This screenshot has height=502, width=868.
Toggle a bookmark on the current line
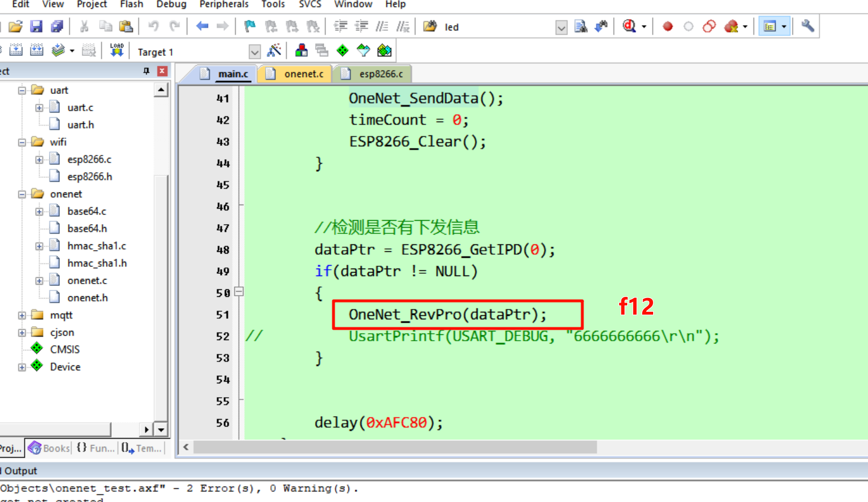pyautogui.click(x=249, y=27)
